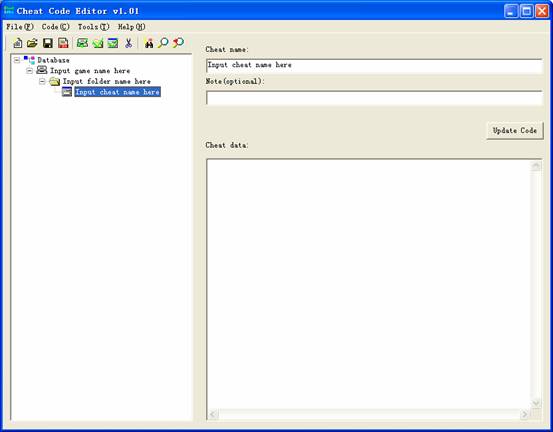Click into the Note (optional) field

click(x=374, y=98)
